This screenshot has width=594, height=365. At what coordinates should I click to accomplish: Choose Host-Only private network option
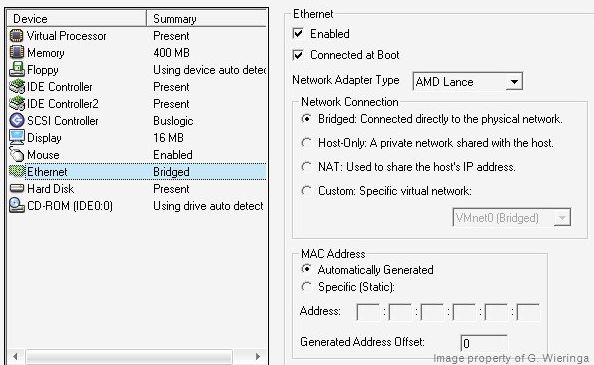coord(306,143)
